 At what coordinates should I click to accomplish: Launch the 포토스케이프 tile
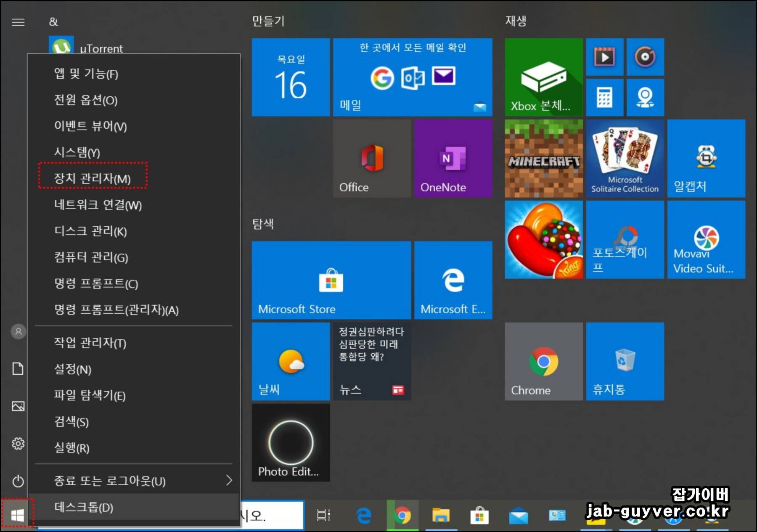click(x=625, y=239)
